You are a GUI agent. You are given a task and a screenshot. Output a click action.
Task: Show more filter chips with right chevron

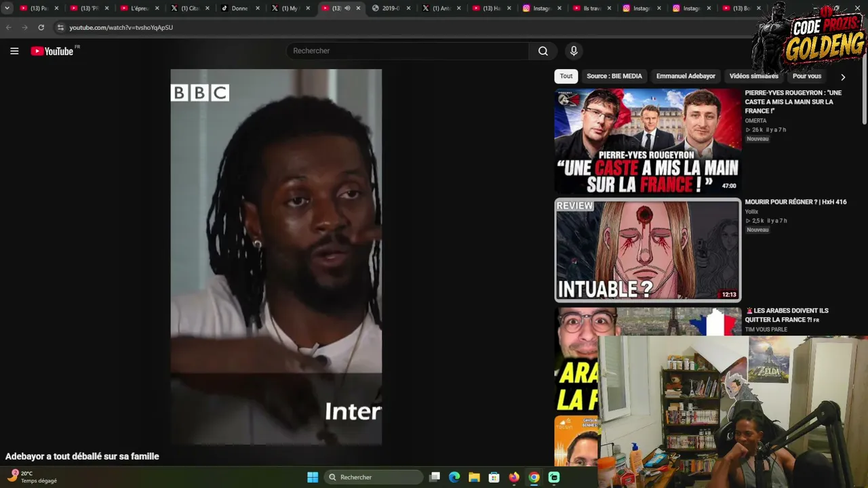(843, 77)
